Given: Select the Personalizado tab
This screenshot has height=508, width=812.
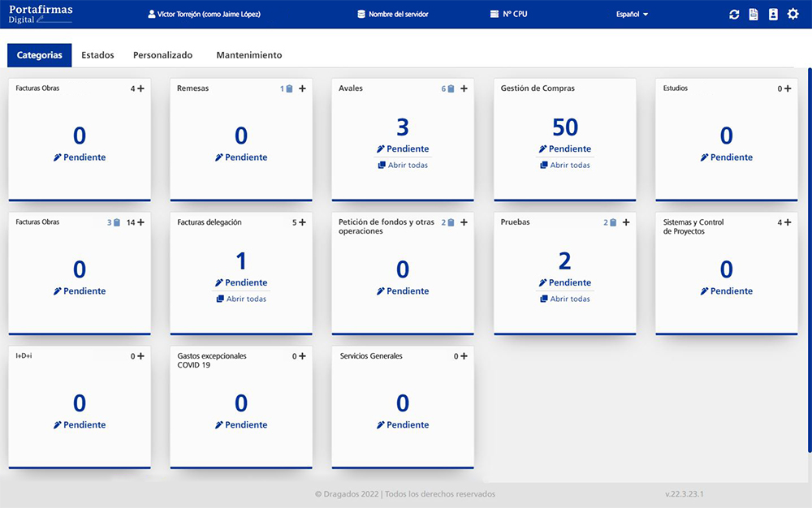Looking at the screenshot, I should pyautogui.click(x=162, y=55).
